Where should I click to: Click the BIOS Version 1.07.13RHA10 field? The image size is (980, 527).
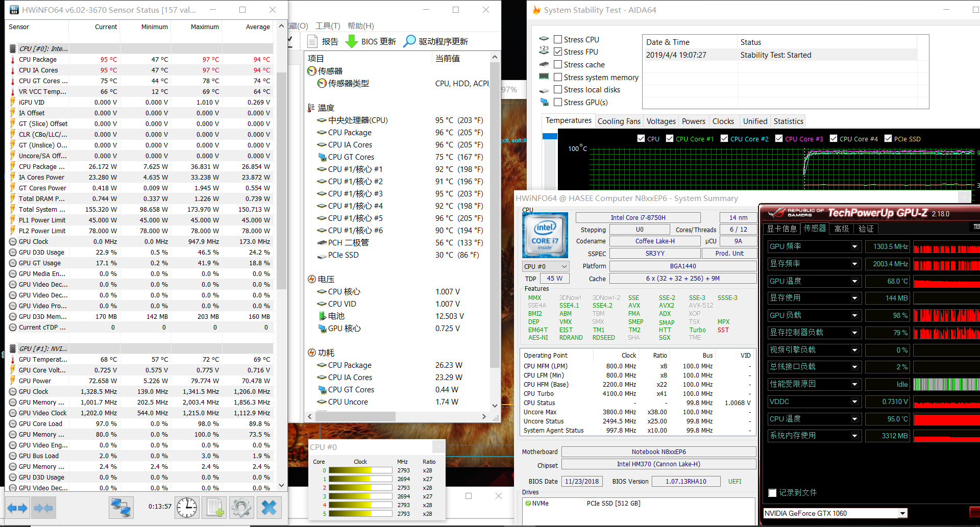click(x=685, y=481)
